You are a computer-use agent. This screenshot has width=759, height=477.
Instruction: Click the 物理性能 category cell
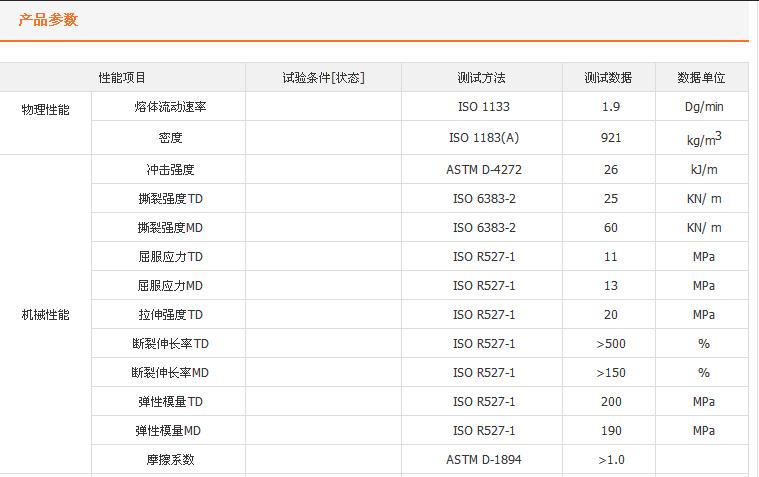point(46,110)
